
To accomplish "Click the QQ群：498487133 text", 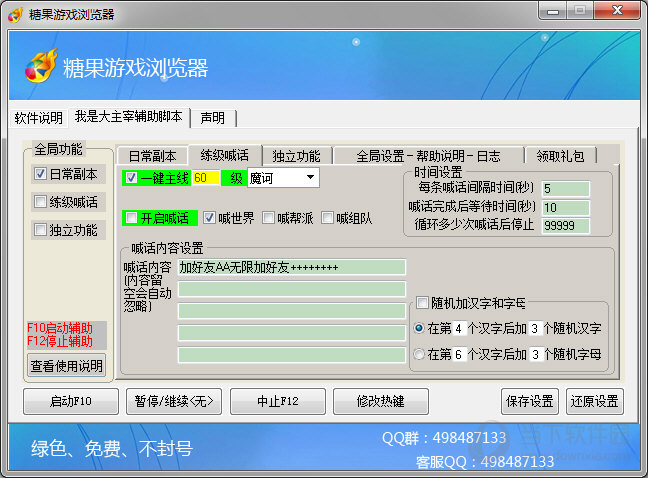I will coord(444,438).
